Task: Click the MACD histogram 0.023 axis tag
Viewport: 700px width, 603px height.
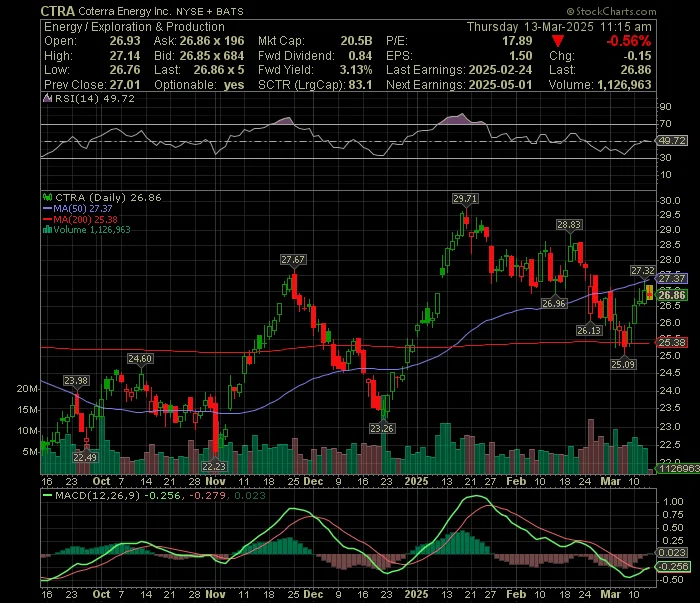Action: click(x=672, y=553)
